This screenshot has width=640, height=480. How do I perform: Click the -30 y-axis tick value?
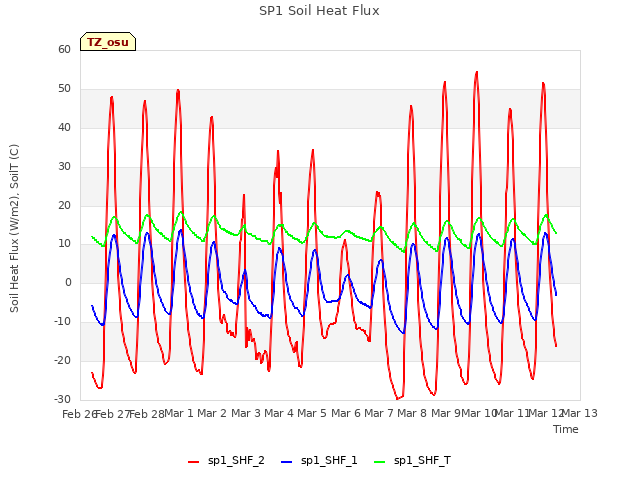click(x=62, y=399)
